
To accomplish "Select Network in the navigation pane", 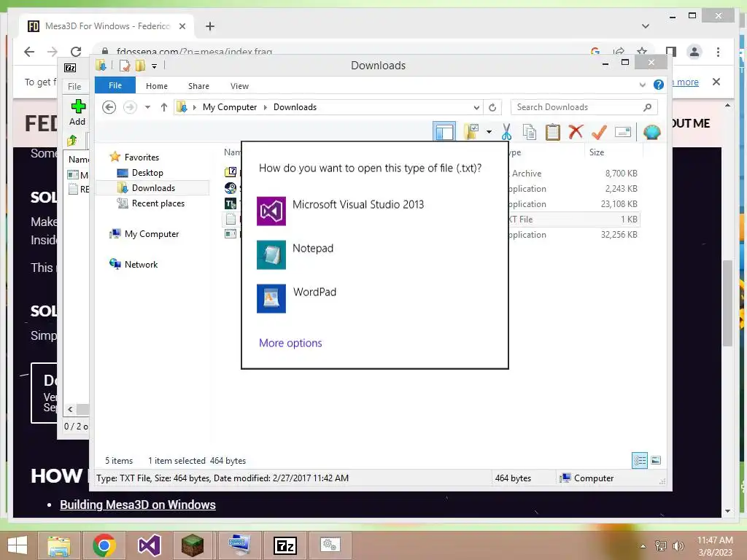I will point(141,264).
